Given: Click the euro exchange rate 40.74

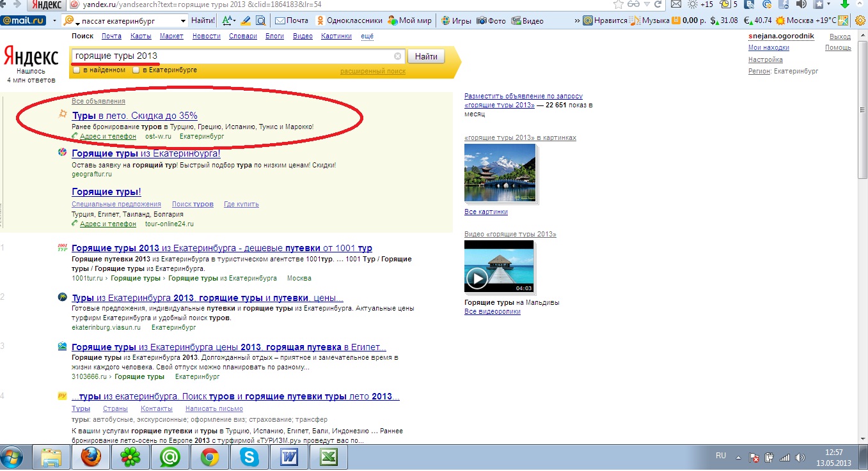Looking at the screenshot, I should pyautogui.click(x=759, y=20).
